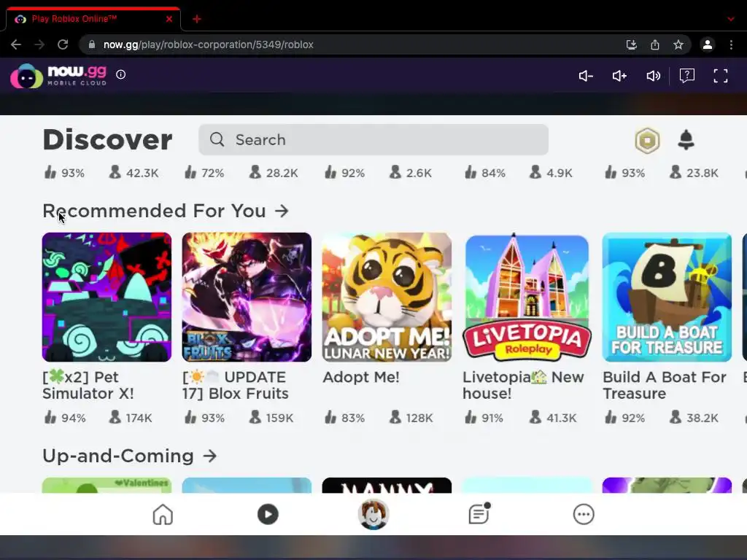Toggle mute with the speaker icon
This screenshot has height=560, width=747.
pos(653,76)
